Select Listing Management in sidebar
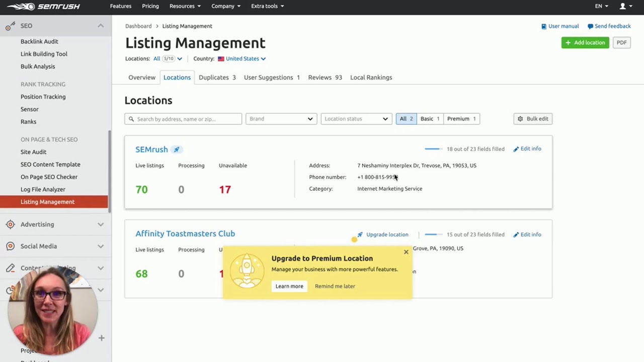The width and height of the screenshot is (644, 362). [x=54, y=202]
